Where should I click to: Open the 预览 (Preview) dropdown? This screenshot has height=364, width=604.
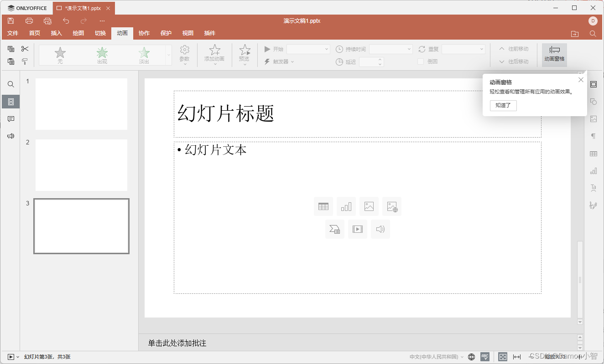click(245, 55)
